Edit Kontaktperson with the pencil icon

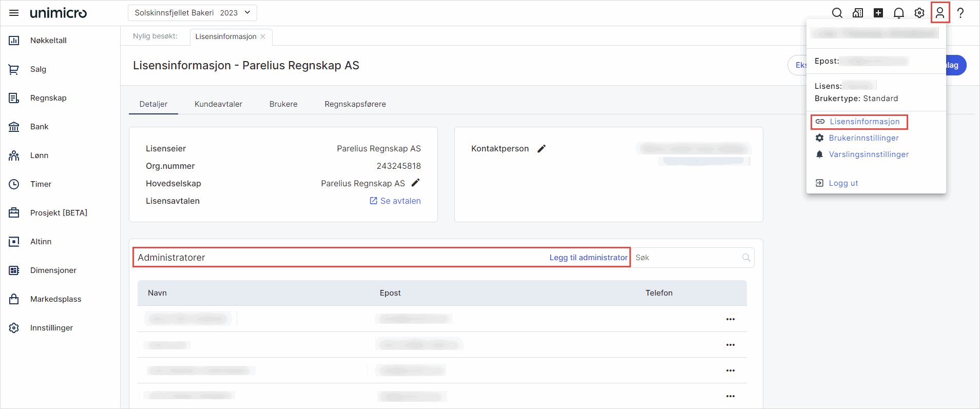pyautogui.click(x=541, y=149)
